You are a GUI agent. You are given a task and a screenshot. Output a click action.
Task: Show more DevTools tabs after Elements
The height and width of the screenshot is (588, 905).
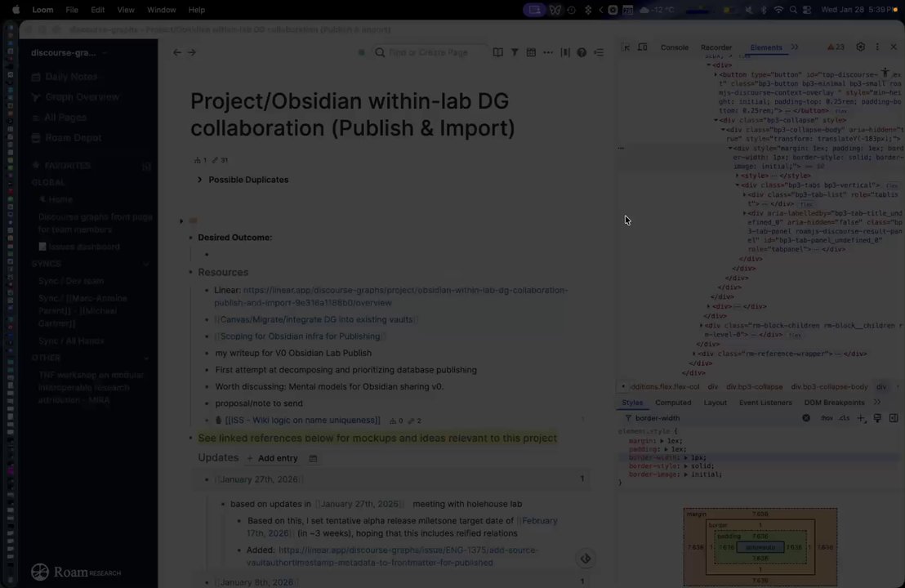[x=794, y=47]
